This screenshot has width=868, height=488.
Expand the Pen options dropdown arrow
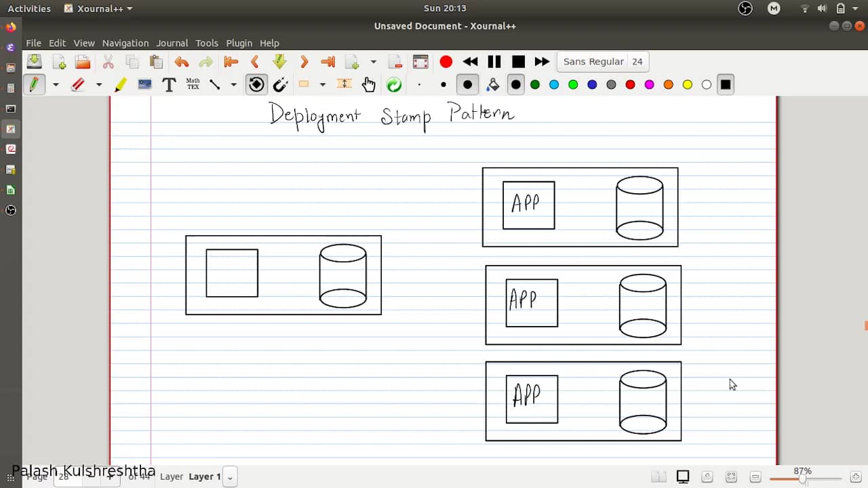(x=56, y=85)
